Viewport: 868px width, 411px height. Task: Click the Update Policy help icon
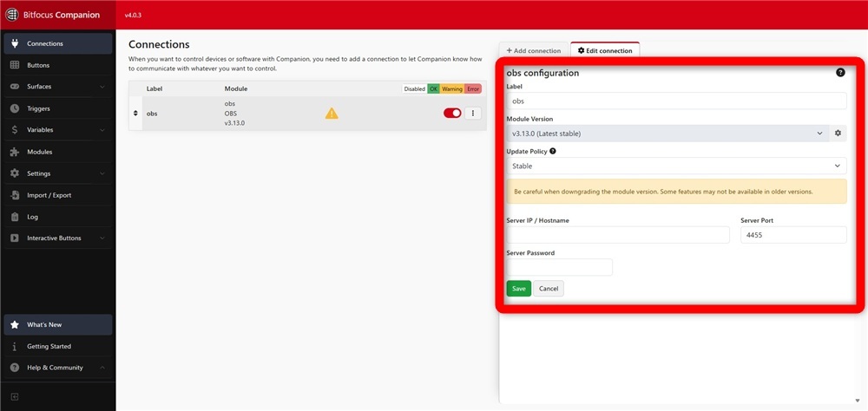(x=552, y=151)
